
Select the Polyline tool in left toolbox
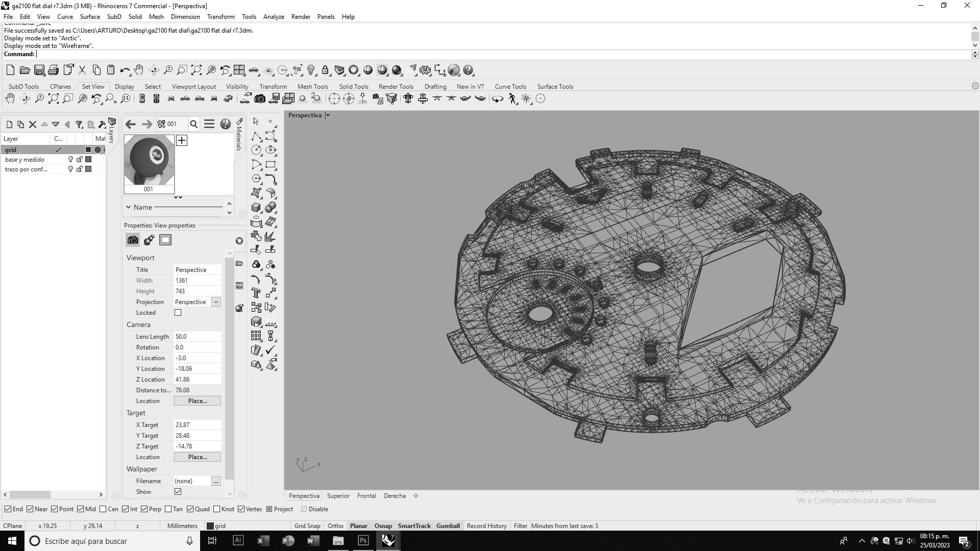256,136
